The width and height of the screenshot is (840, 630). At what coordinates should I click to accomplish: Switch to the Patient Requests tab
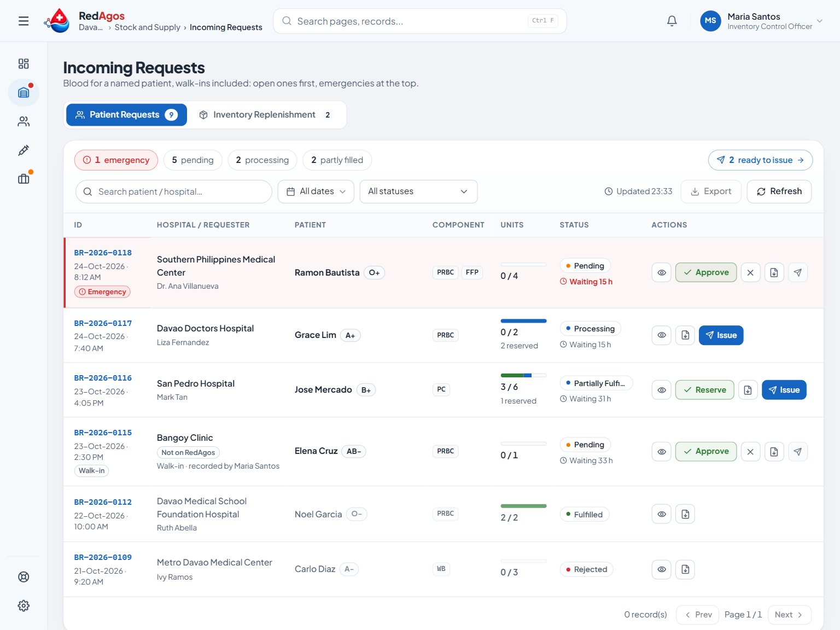click(x=126, y=115)
